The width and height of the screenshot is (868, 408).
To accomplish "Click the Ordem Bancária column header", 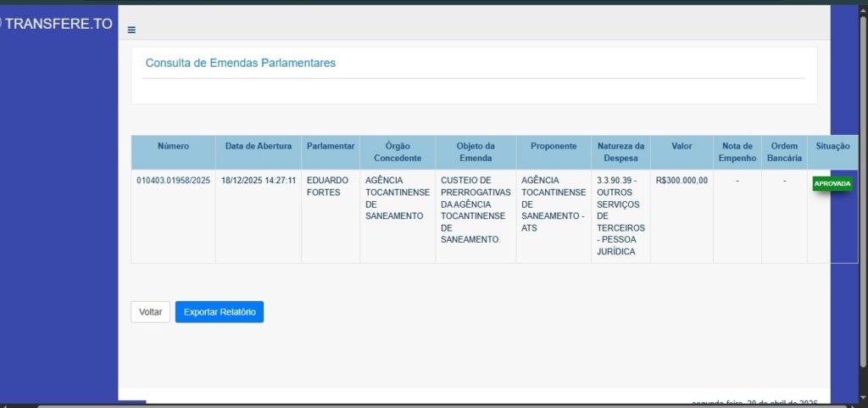I will 784,152.
